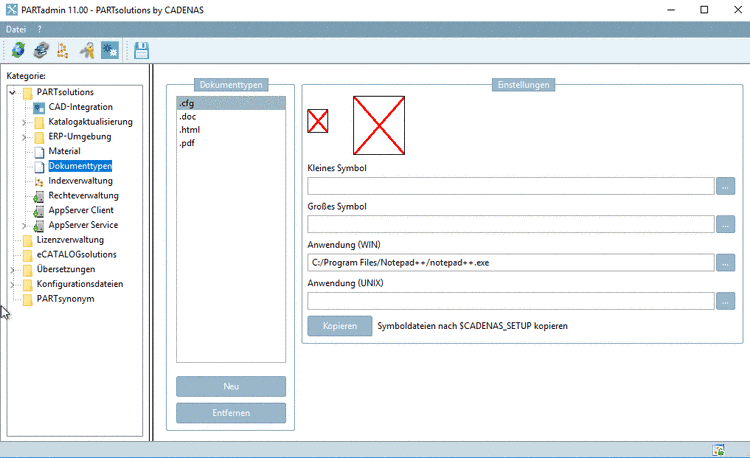Select PARTsynonym label in the tree

[65, 299]
